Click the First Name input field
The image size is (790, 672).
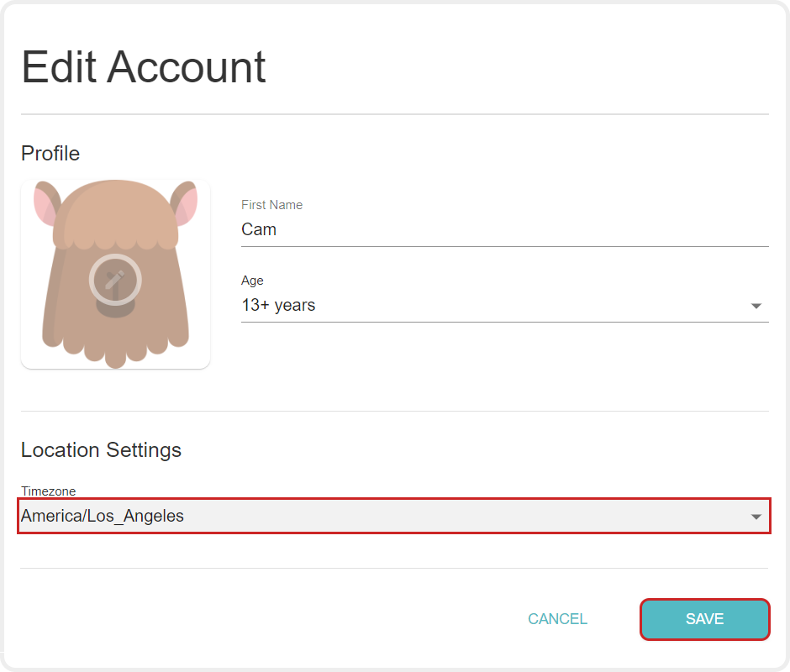[x=504, y=229]
